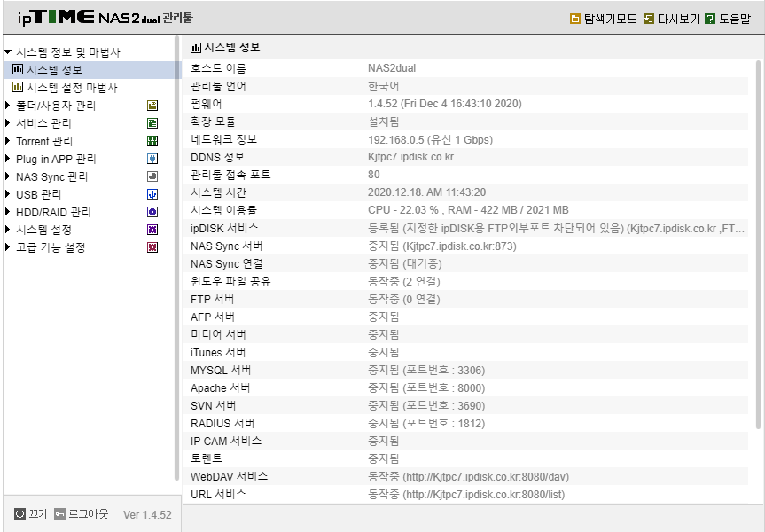Collapse the 시스템 정보 및 마법사 section

click(x=7, y=51)
